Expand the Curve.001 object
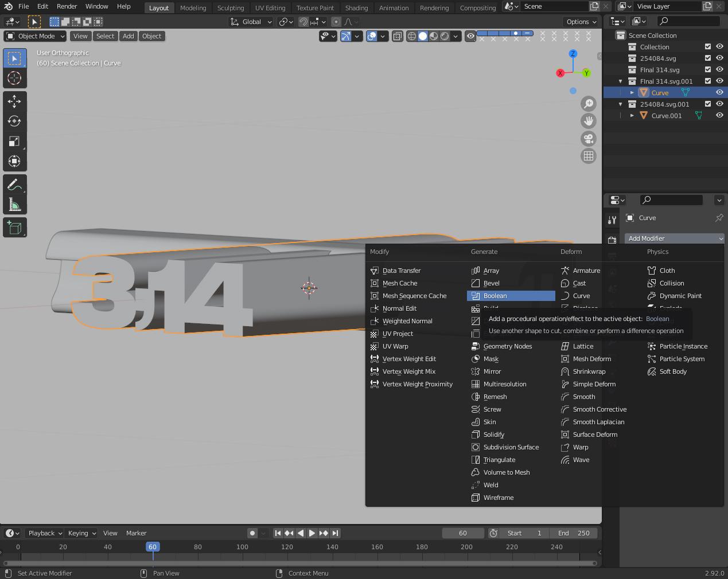 632,116
